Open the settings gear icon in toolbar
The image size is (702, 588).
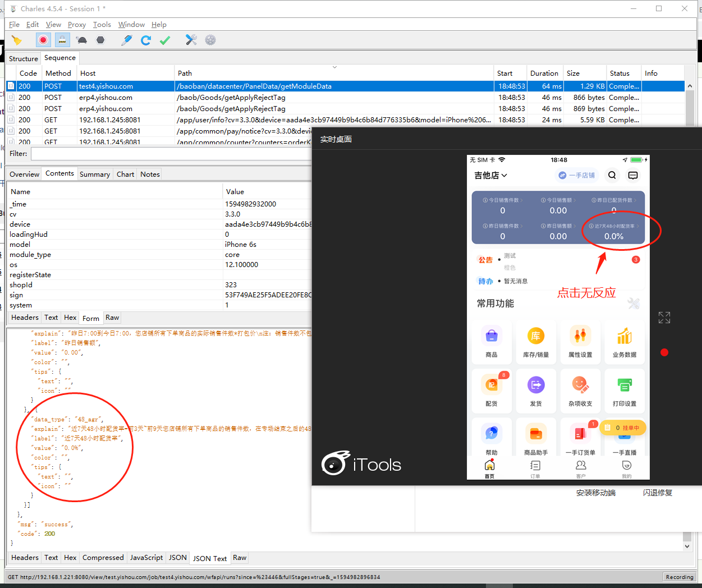210,40
